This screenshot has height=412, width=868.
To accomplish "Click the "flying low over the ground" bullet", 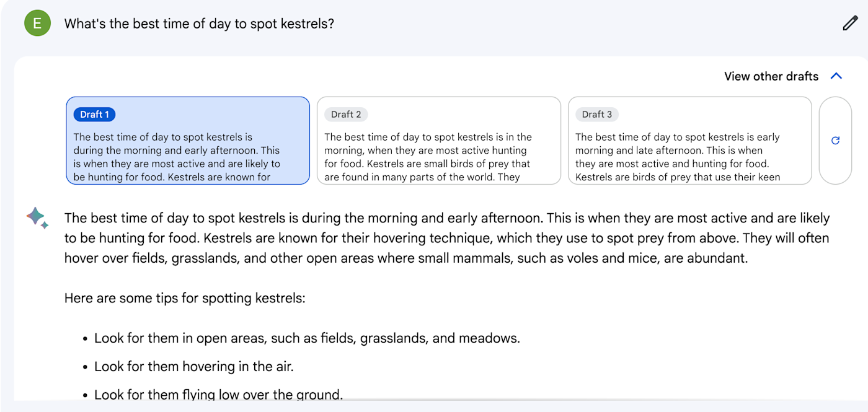I will click(x=218, y=395).
